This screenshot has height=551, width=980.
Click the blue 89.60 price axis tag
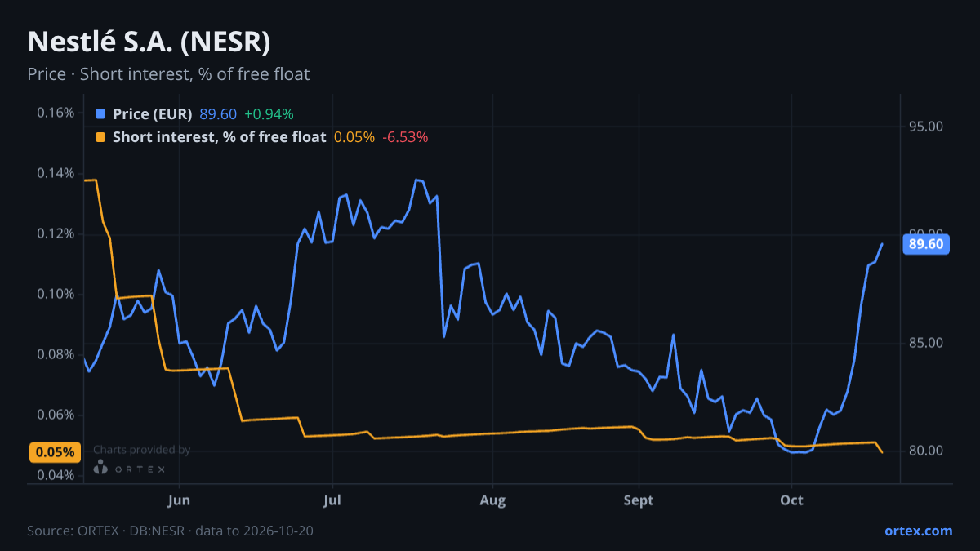coord(926,244)
